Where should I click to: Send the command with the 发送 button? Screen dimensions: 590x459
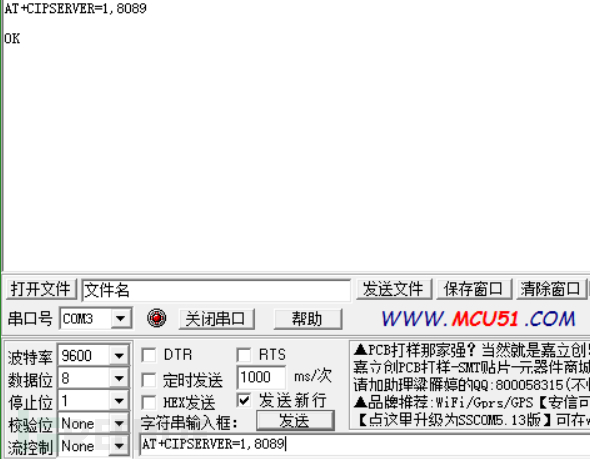pos(295,421)
